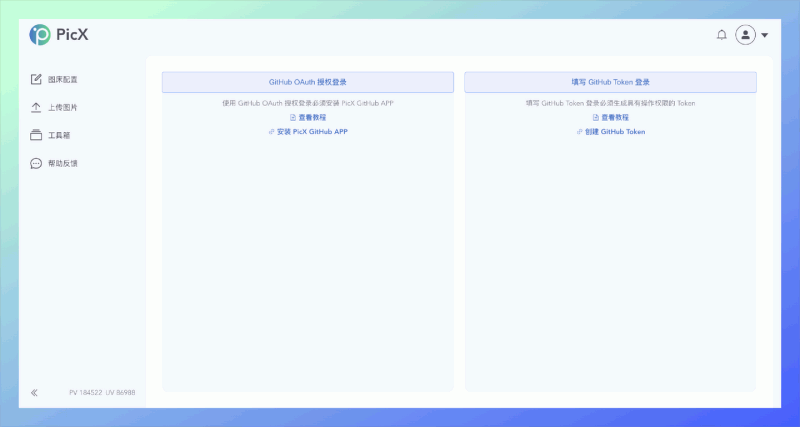Viewport: 800px width, 427px height.
Task: Click the UV 86988 counter text
Action: pyautogui.click(x=120, y=393)
